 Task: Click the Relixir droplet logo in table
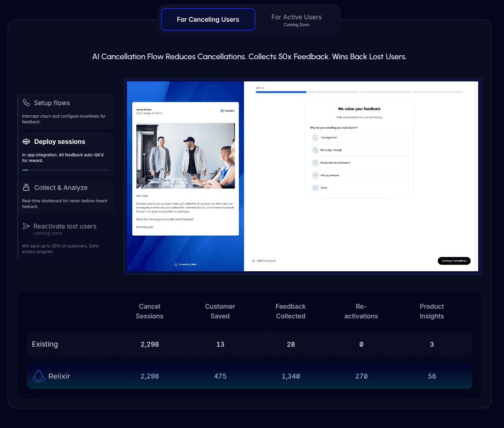click(38, 376)
